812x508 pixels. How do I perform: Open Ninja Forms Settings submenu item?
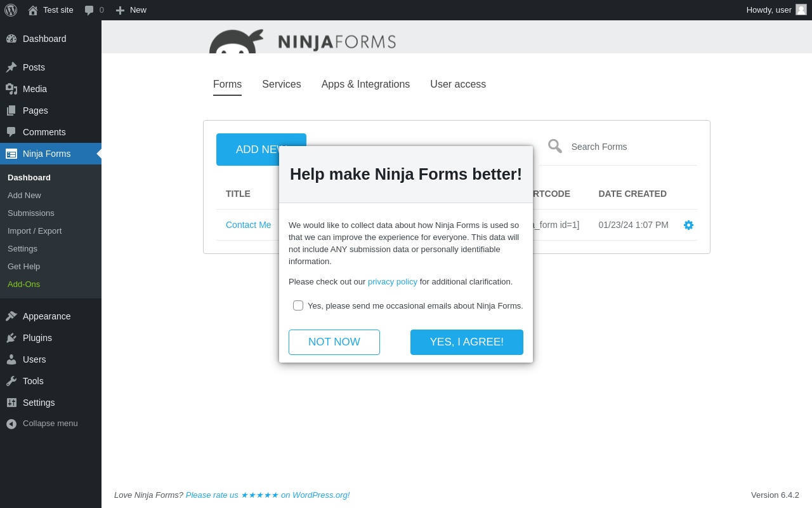pyautogui.click(x=22, y=248)
